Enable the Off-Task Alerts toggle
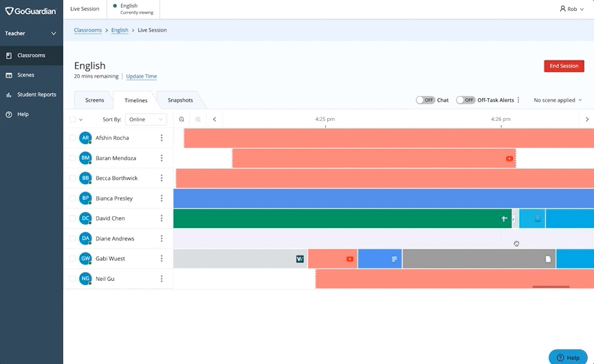Viewport: 594px width, 364px height. click(465, 100)
